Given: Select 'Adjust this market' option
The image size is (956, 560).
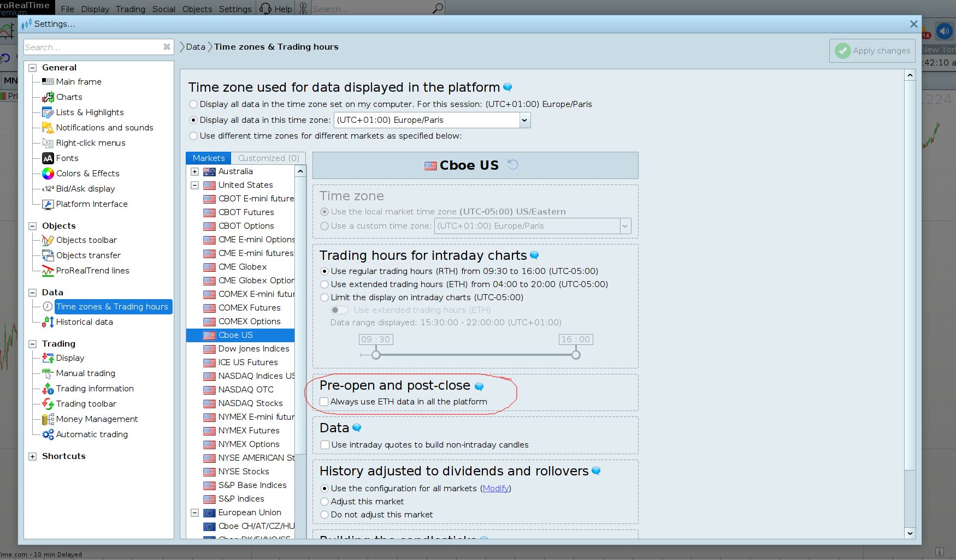Looking at the screenshot, I should coord(324,502).
